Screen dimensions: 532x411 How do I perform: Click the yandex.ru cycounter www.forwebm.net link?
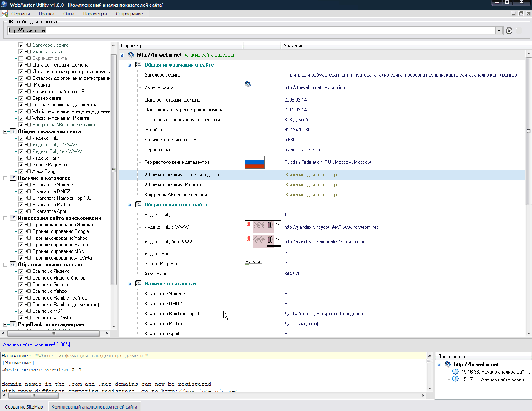[331, 227]
